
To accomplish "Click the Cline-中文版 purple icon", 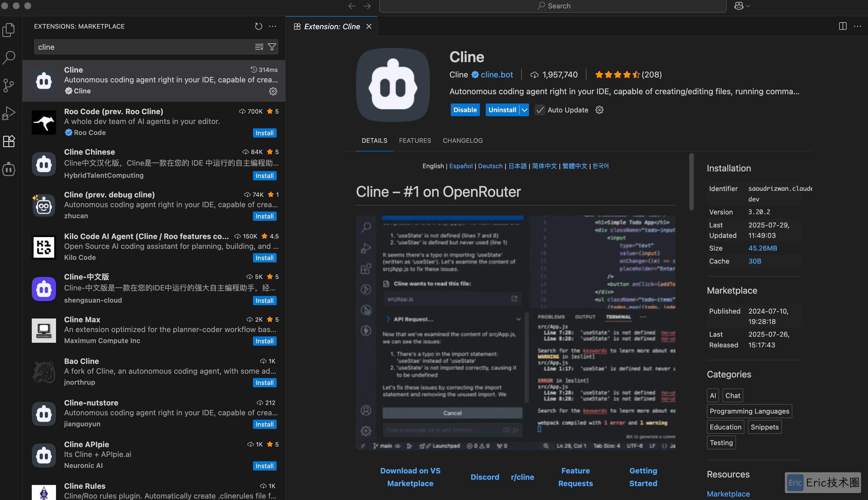I will [44, 289].
